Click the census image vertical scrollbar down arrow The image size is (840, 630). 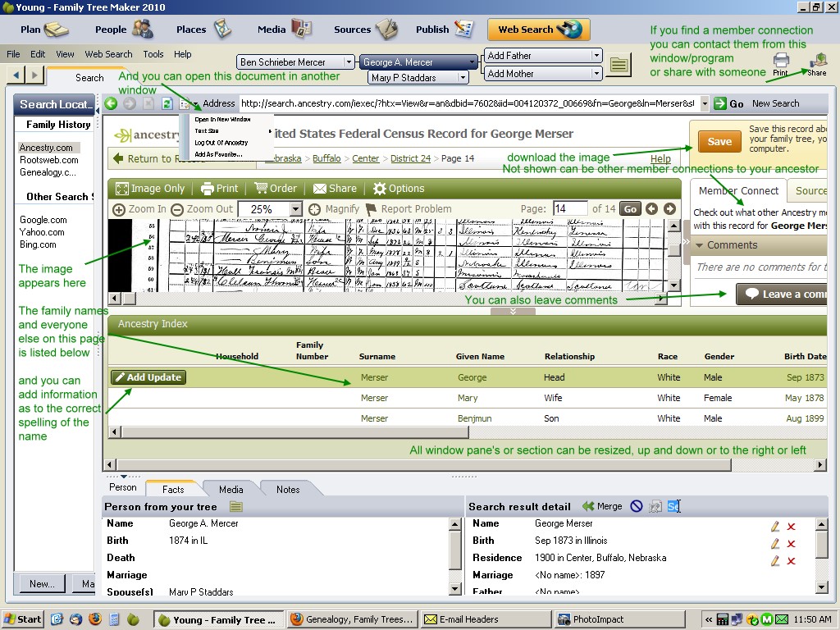[x=674, y=285]
